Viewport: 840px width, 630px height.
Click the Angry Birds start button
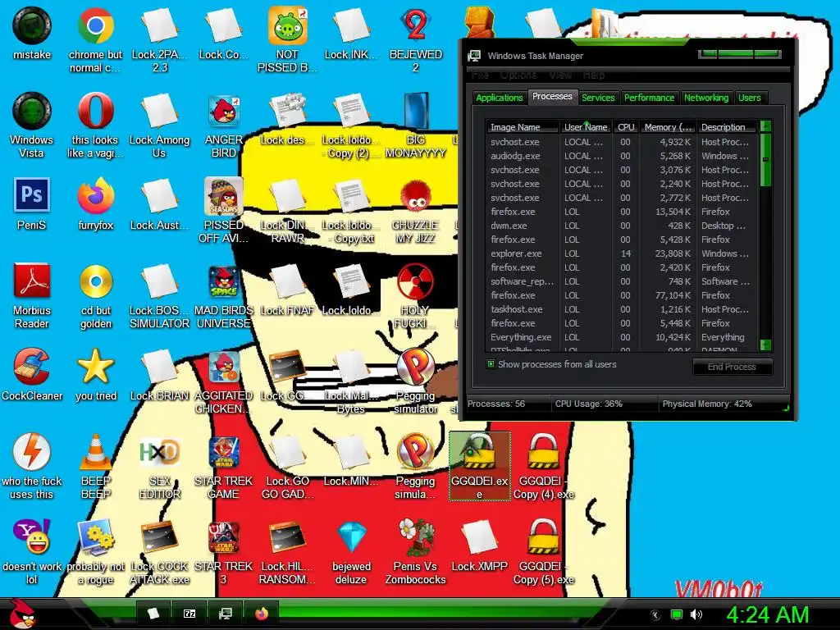(x=22, y=614)
